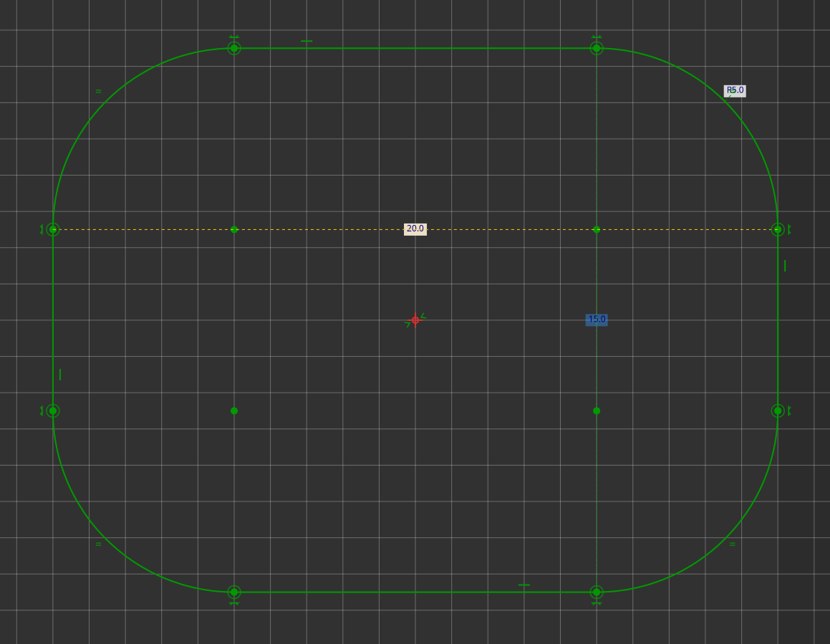
Task: Click the red sketch origin point
Action: coord(415,320)
